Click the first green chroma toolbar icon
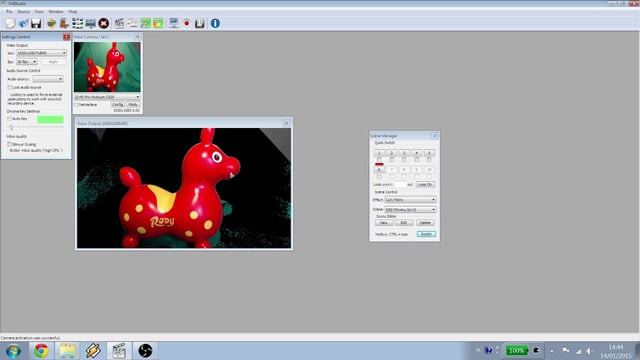The image size is (640, 360). point(145,23)
